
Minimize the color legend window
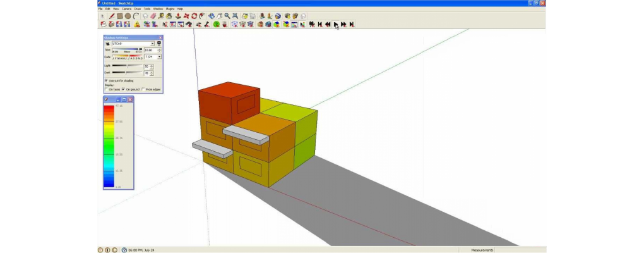[x=118, y=99]
